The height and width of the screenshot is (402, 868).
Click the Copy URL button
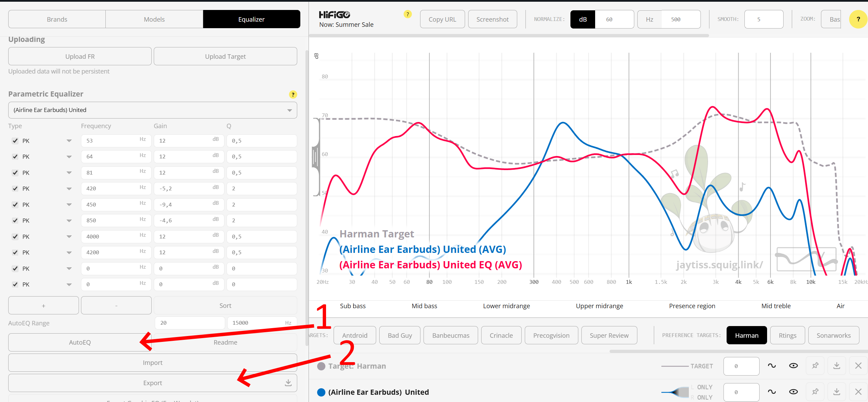[442, 19]
